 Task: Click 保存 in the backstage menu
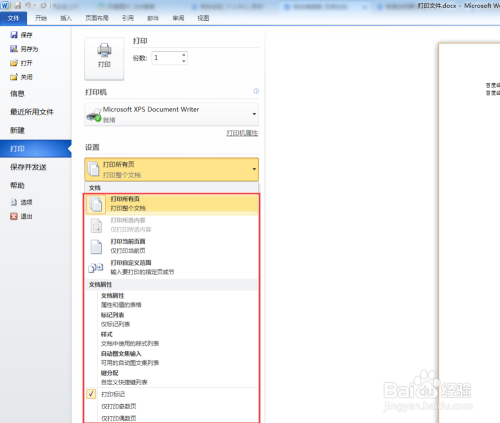21,35
